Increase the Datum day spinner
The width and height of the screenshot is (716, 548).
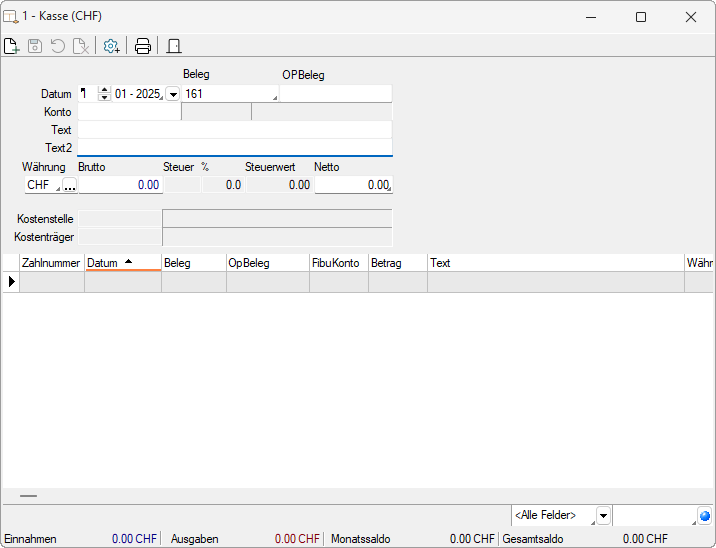(105, 90)
